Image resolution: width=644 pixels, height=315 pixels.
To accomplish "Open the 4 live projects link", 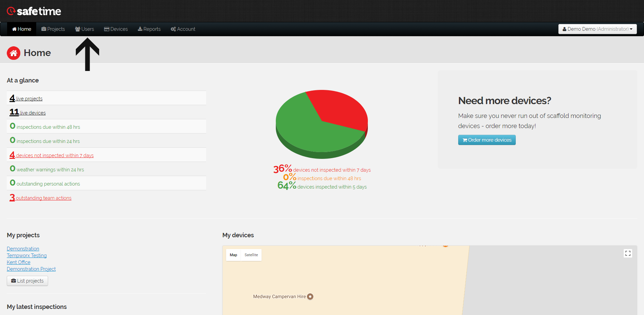I will point(26,98).
